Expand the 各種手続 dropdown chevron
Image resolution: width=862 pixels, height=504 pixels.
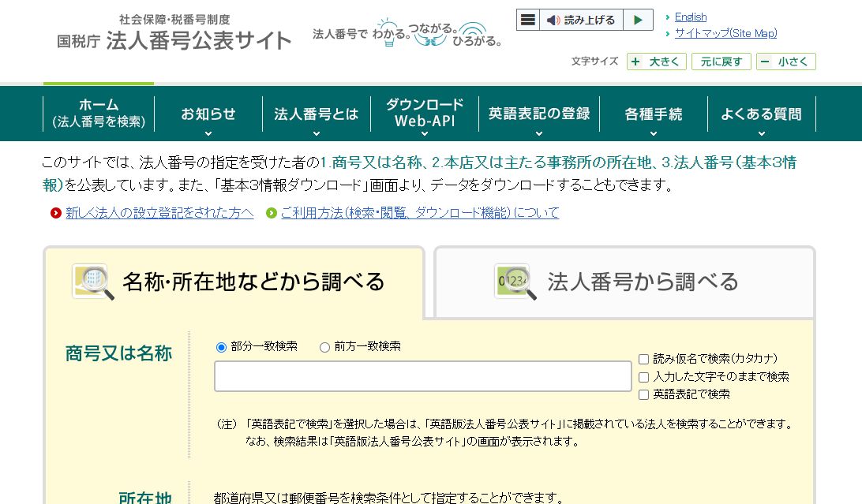point(653,133)
